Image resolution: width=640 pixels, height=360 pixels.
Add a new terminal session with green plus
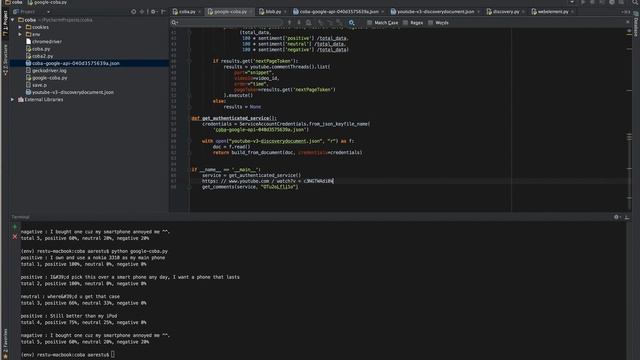tap(15, 227)
